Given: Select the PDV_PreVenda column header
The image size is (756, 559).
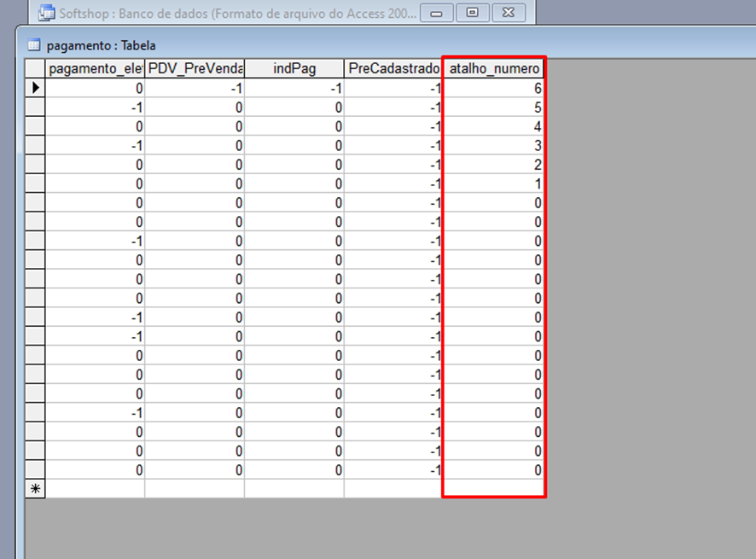Looking at the screenshot, I should point(195,68).
